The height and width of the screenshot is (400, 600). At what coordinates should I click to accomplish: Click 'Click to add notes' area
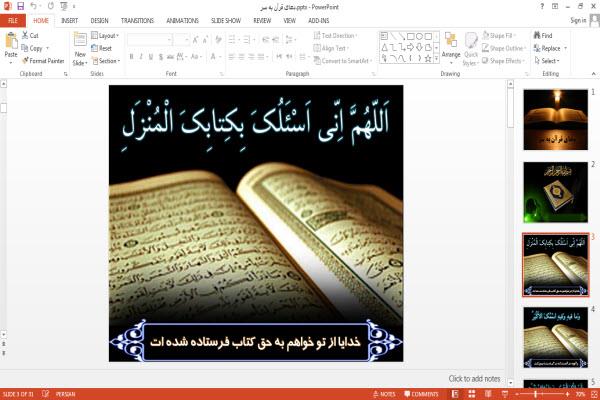[474, 379]
